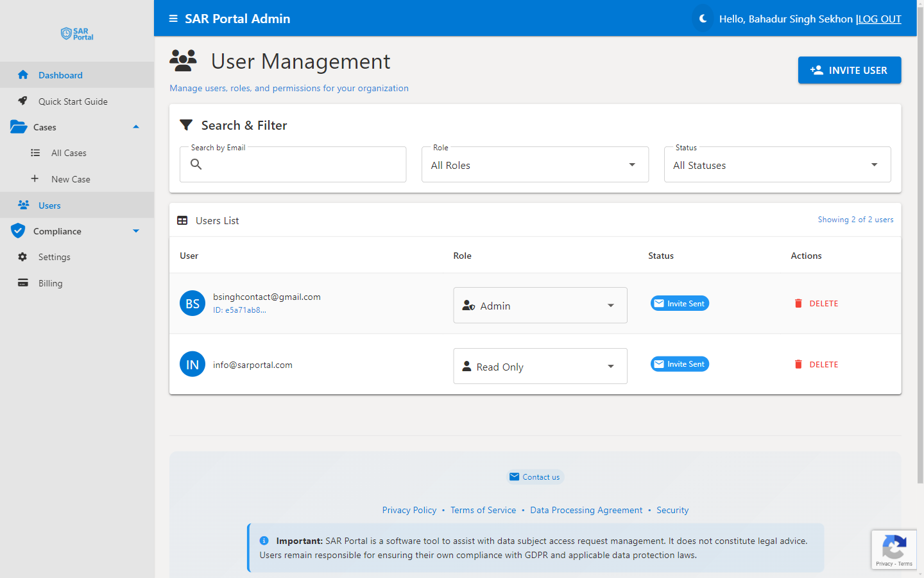Toggle dark mode with the moon icon

(x=703, y=19)
